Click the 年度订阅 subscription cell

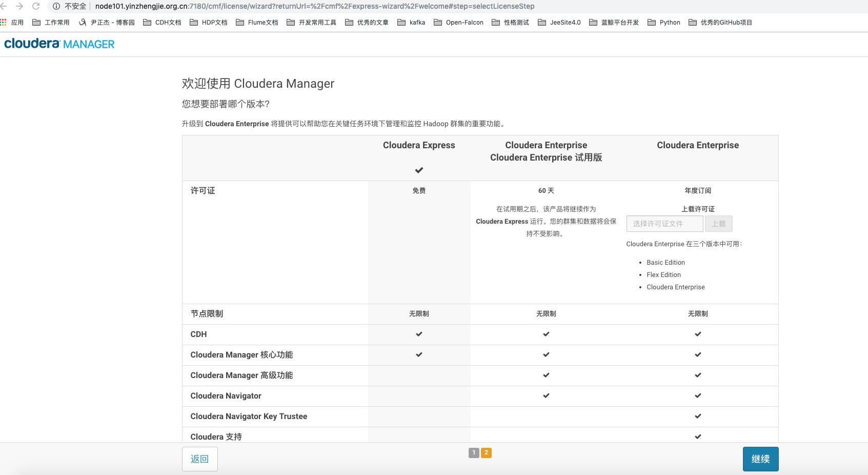[x=698, y=191]
